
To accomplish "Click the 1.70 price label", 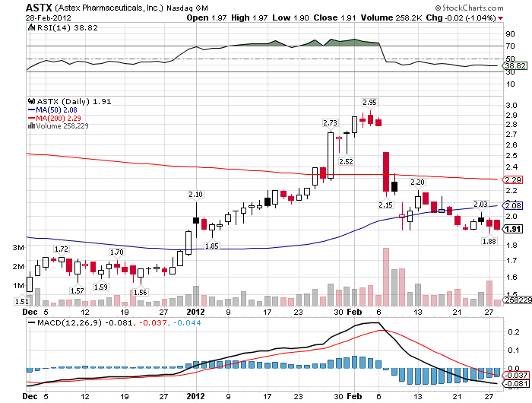I will (x=117, y=252).
